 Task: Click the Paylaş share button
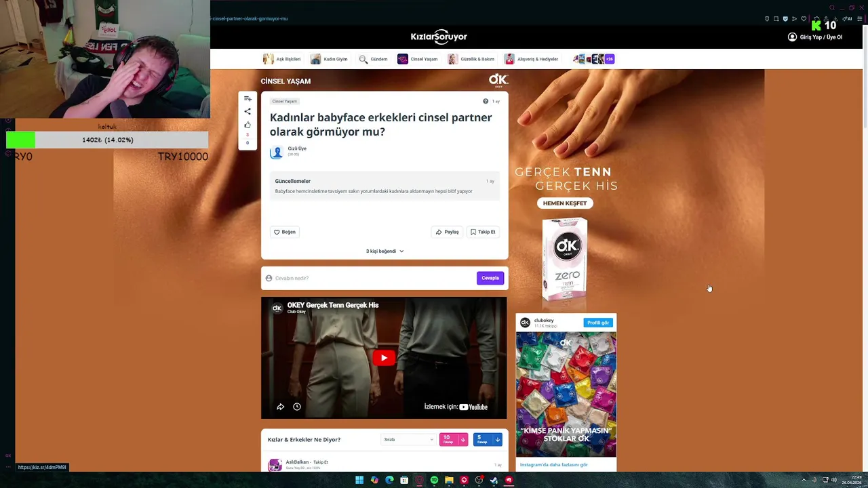448,232
